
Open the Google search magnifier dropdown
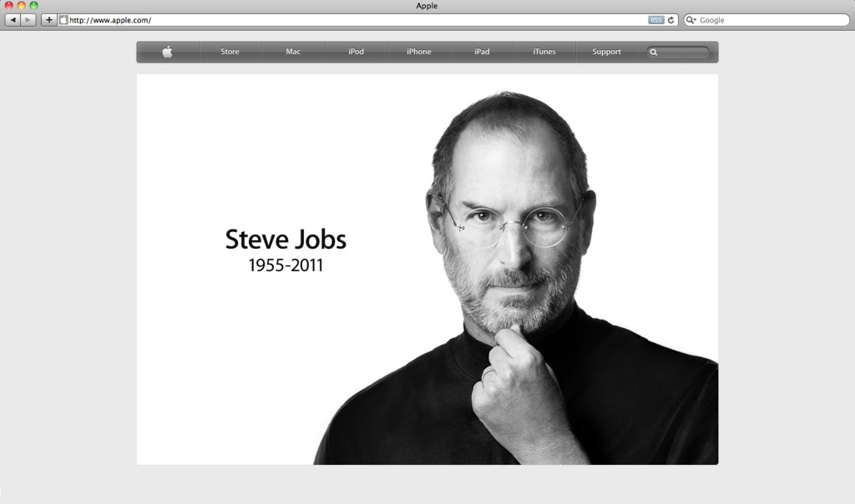pyautogui.click(x=691, y=20)
